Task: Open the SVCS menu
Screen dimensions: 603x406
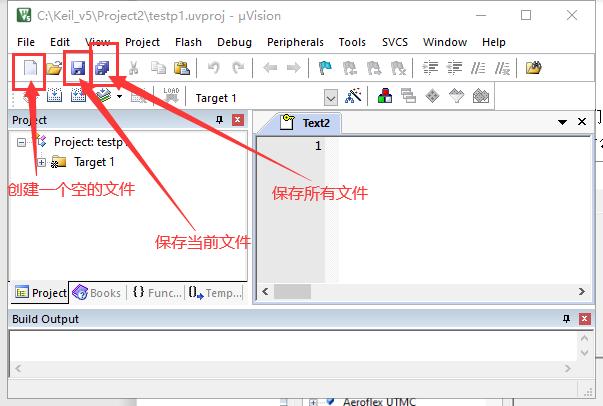Action: point(395,42)
